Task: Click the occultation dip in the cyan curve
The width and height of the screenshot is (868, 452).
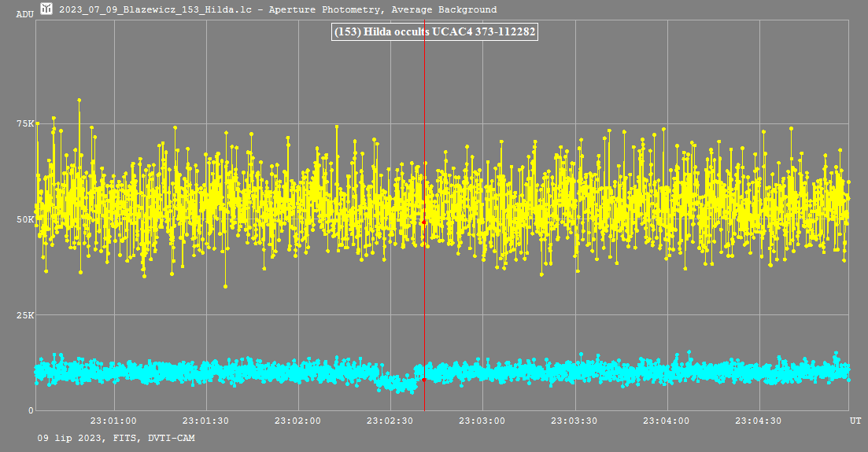Action: (x=396, y=383)
